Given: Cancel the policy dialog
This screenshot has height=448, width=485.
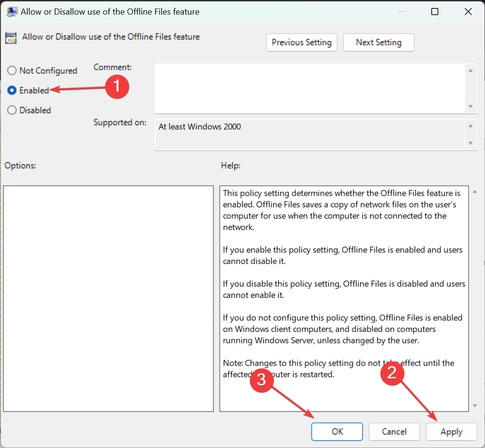Looking at the screenshot, I should pyautogui.click(x=394, y=431).
